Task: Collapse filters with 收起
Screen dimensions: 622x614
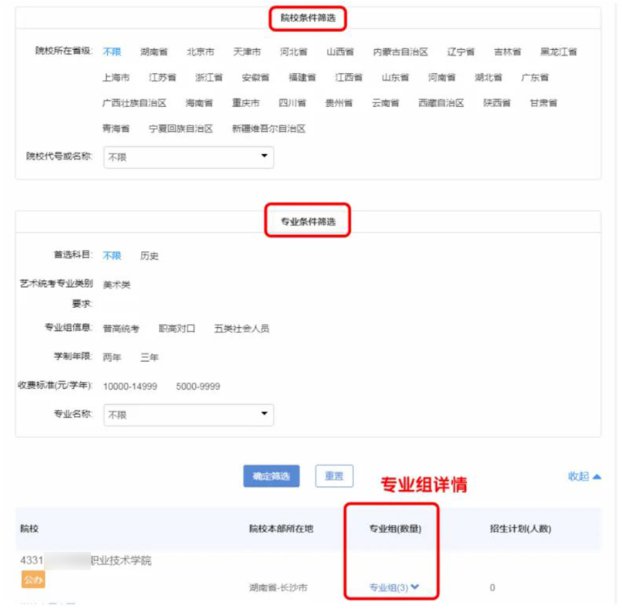Action: (584, 476)
